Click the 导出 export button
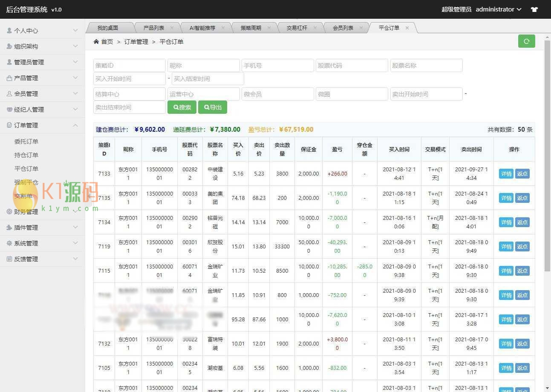 (212, 107)
